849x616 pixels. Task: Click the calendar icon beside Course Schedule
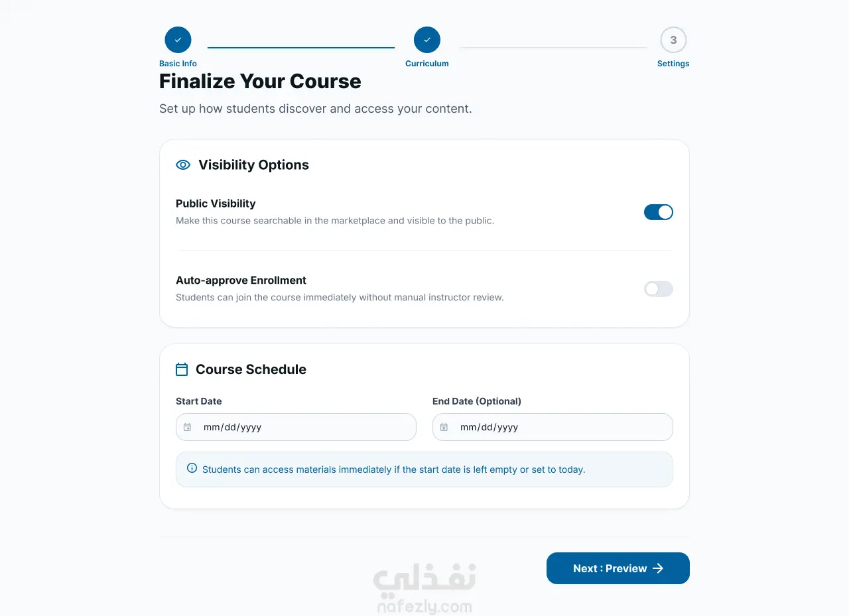point(182,369)
